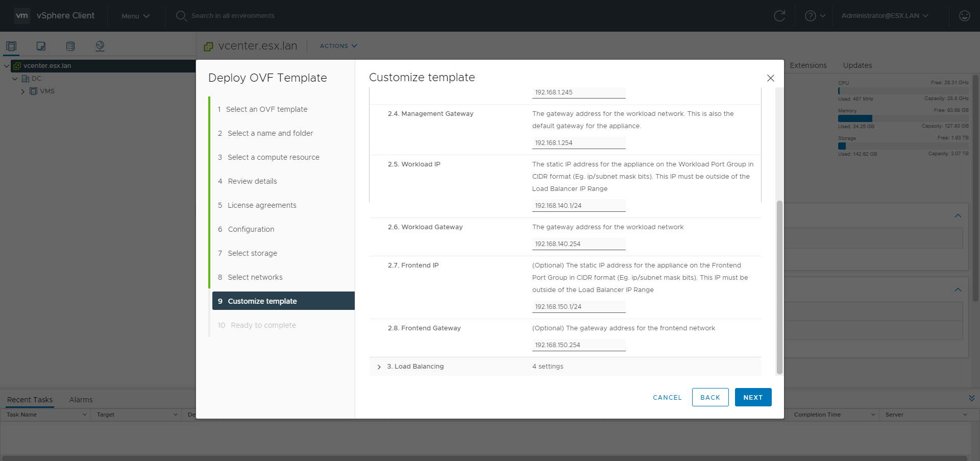Expand the VMS folder in tree

23,91
